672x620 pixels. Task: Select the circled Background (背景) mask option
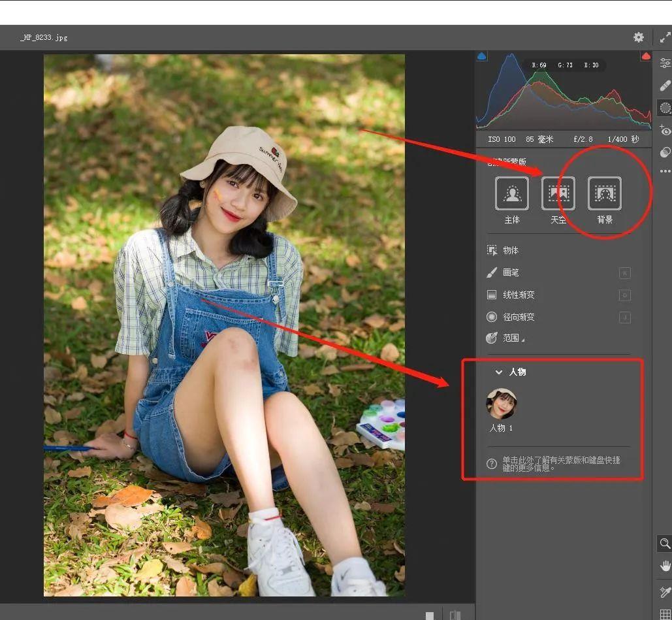coord(603,193)
